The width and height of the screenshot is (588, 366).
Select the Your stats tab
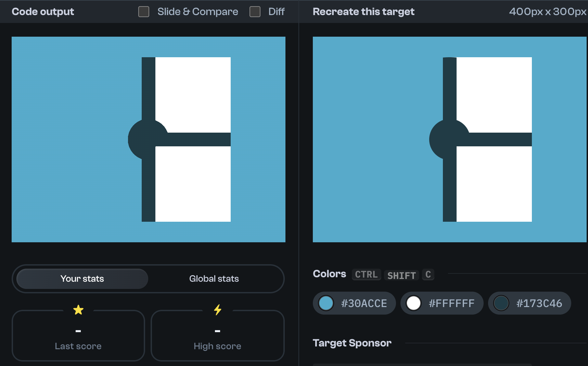point(82,279)
